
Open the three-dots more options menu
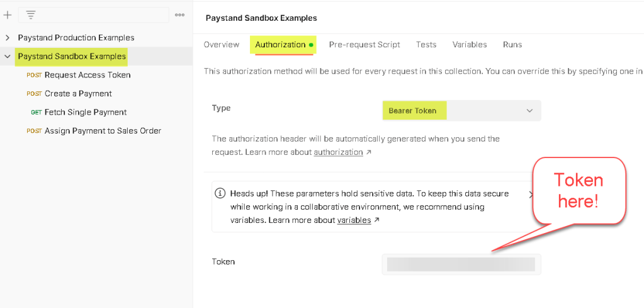pyautogui.click(x=179, y=14)
